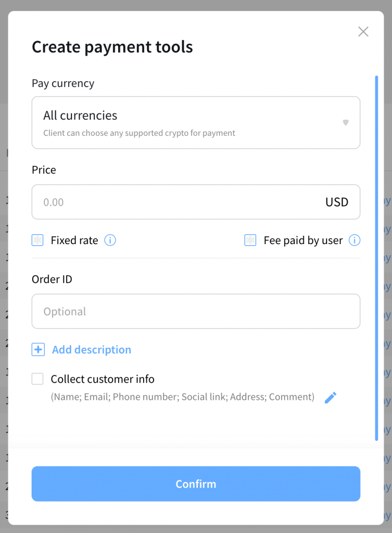Click the info icon beside Fixed rate
The width and height of the screenshot is (392, 533).
[x=110, y=240]
